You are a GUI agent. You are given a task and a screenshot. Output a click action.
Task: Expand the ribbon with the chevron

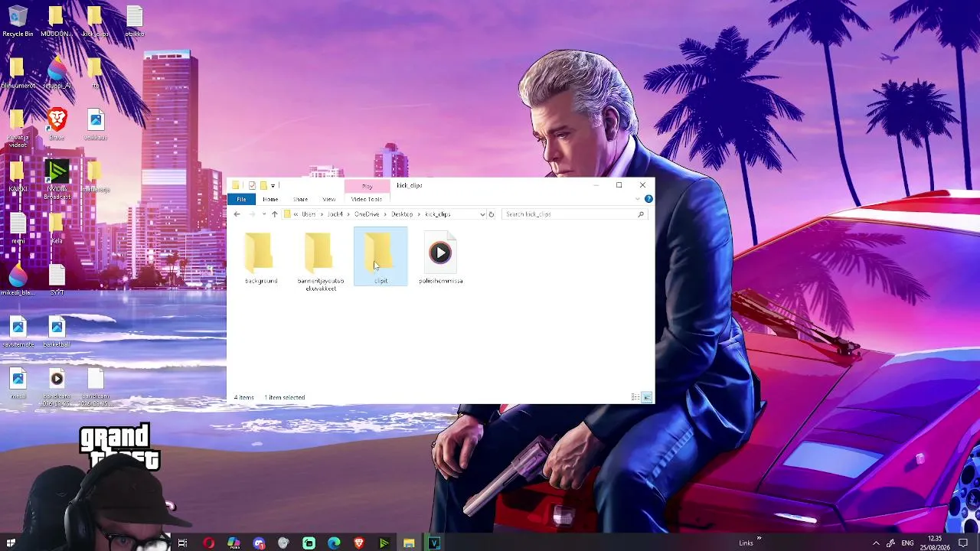tap(638, 199)
